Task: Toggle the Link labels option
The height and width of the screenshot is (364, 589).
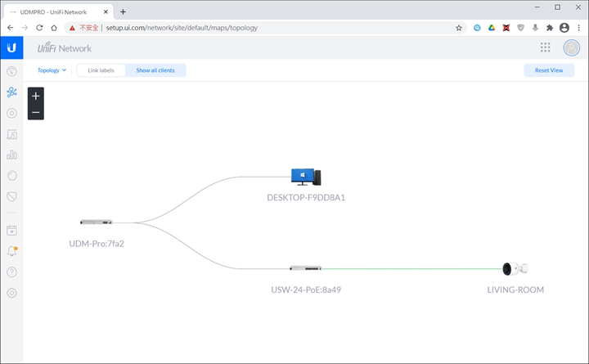Action: pyautogui.click(x=101, y=70)
